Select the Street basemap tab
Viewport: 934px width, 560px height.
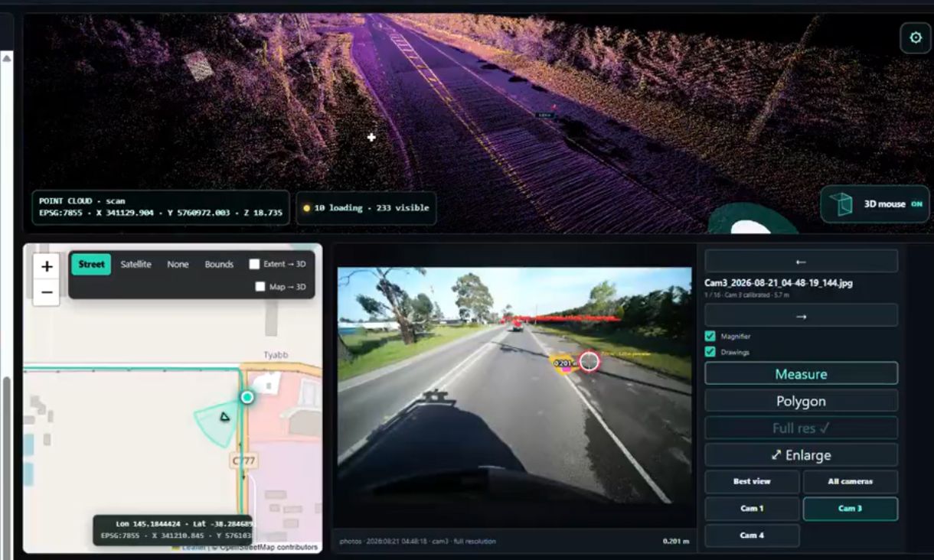[91, 265]
